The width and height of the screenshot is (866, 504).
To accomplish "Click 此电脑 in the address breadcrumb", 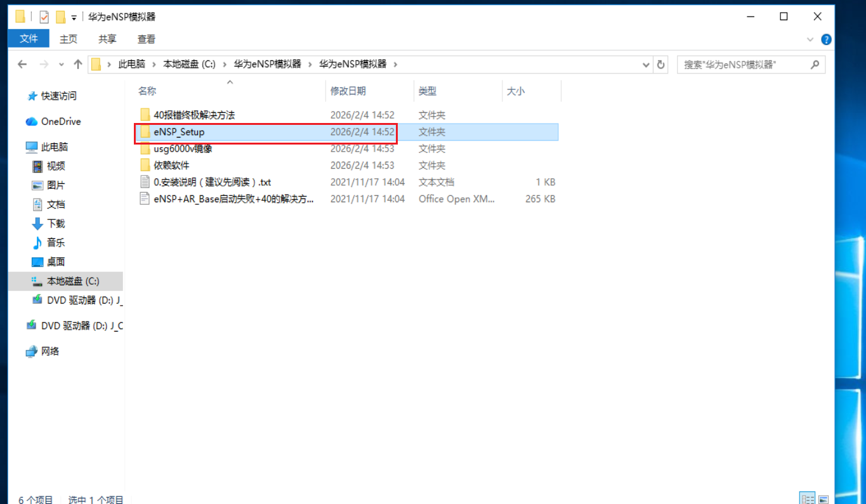I will click(x=132, y=64).
